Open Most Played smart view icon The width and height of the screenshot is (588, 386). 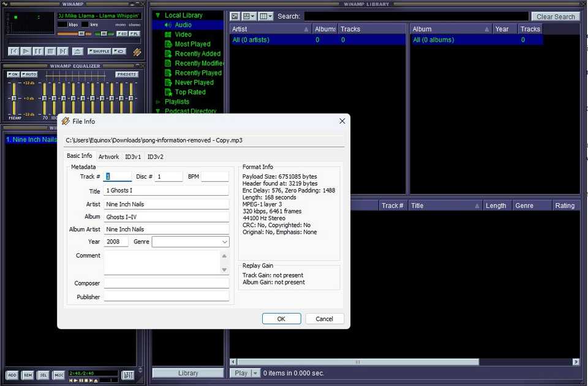168,44
